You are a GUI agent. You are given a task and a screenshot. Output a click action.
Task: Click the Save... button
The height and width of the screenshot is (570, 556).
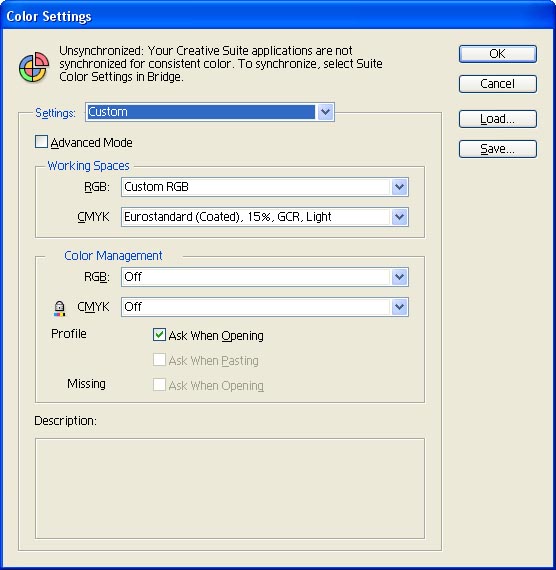(497, 149)
